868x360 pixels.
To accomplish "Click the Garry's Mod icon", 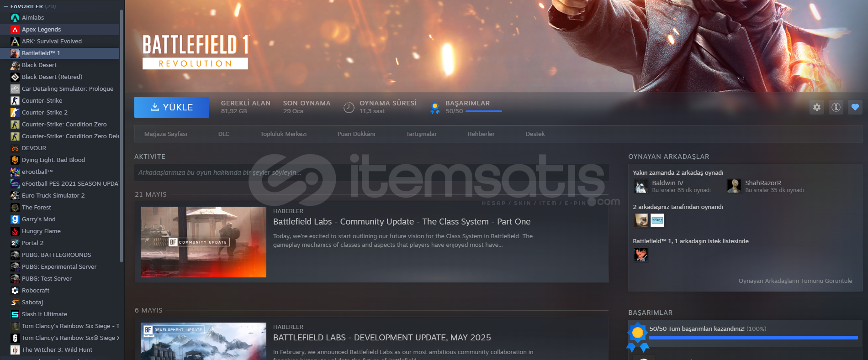I will click(x=15, y=219).
